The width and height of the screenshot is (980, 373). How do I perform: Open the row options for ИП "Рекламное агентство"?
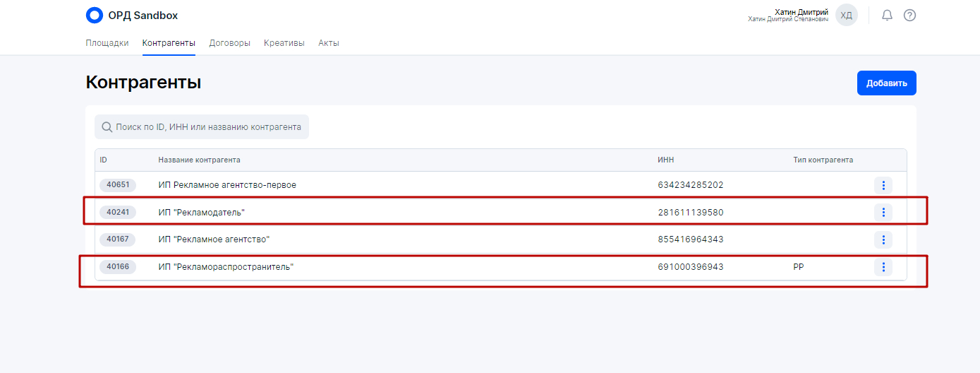[x=883, y=239]
